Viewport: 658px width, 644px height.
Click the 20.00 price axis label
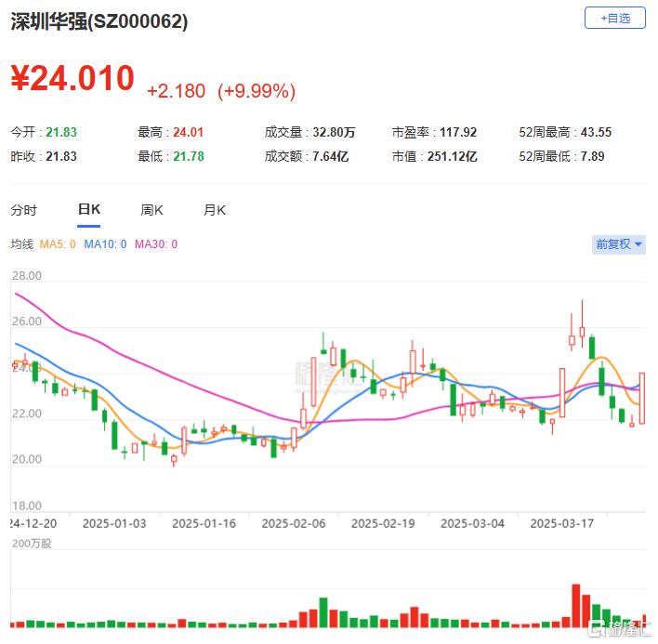coord(27,459)
